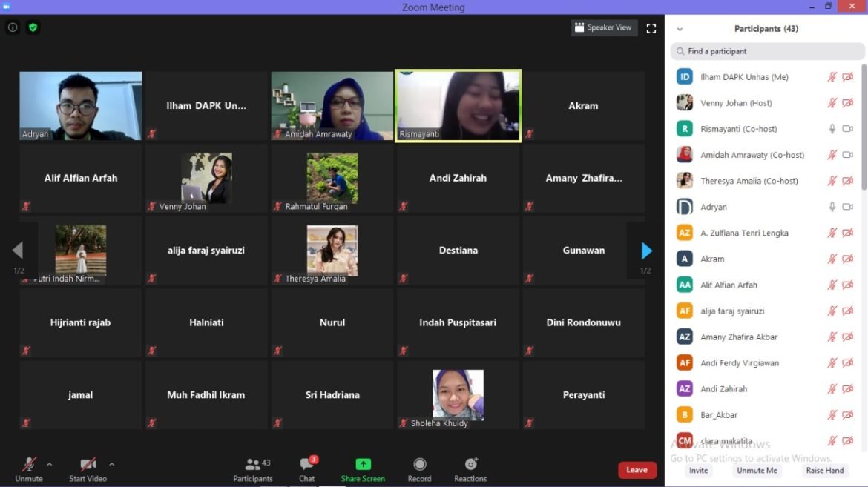This screenshot has width=868, height=487.
Task: Enter full screen mode
Action: [651, 28]
